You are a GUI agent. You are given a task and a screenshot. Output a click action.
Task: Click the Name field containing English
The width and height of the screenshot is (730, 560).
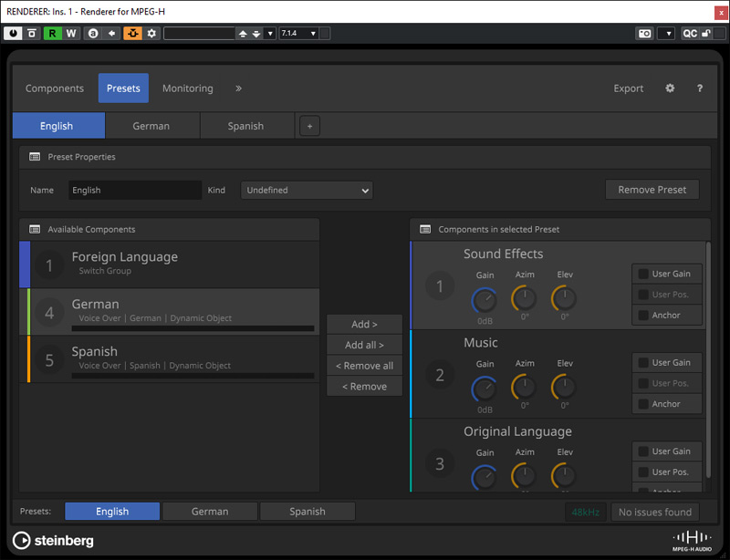click(135, 190)
